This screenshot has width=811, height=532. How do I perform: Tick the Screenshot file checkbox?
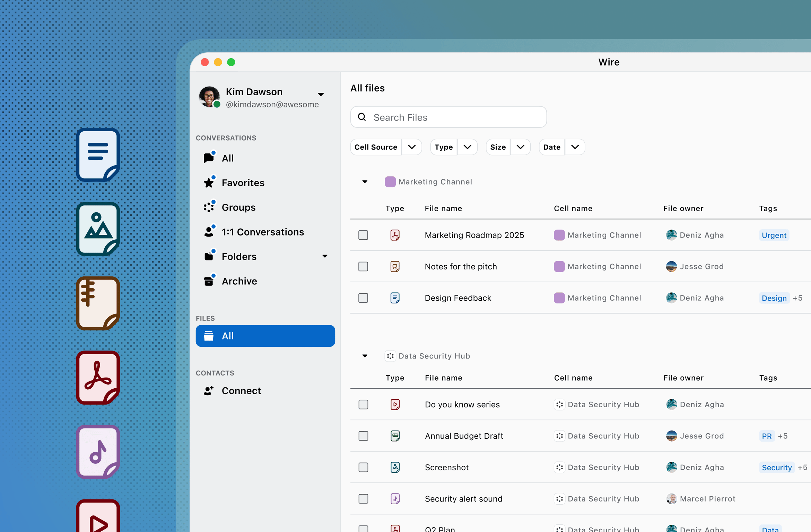[x=363, y=467]
